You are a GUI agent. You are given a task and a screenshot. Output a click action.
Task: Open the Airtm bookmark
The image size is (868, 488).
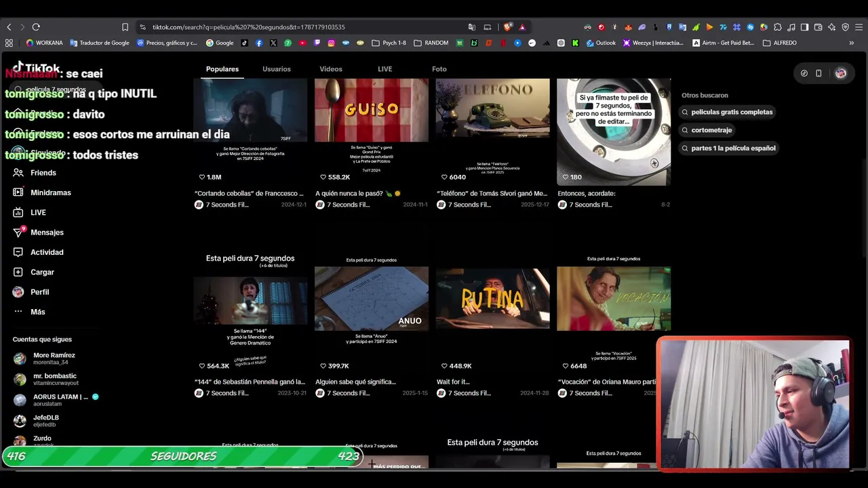click(723, 43)
